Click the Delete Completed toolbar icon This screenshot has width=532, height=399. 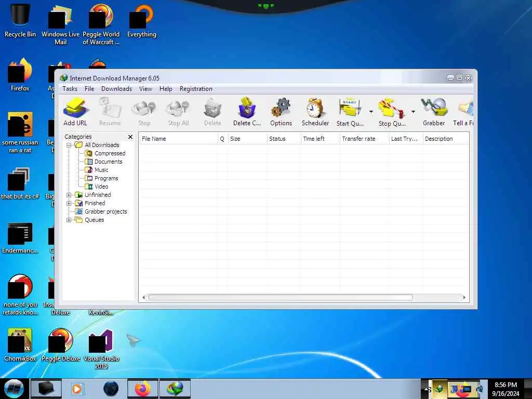coord(247,112)
